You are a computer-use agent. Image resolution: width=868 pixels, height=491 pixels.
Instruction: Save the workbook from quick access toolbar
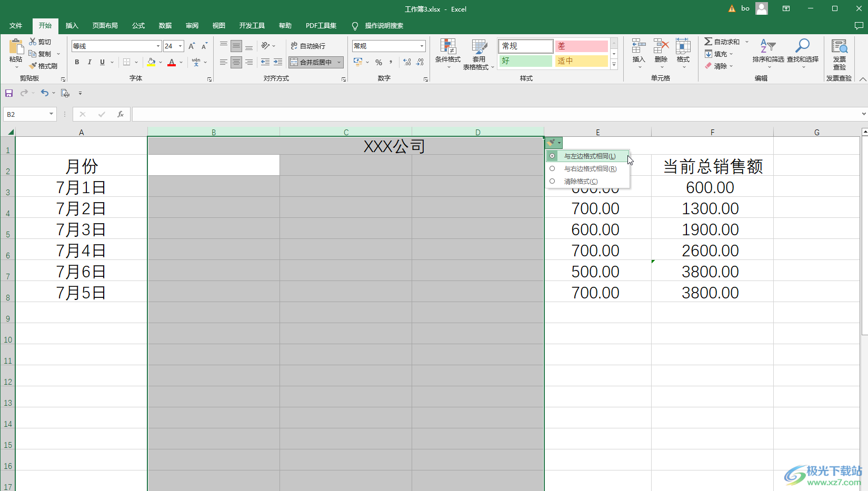click(9, 93)
